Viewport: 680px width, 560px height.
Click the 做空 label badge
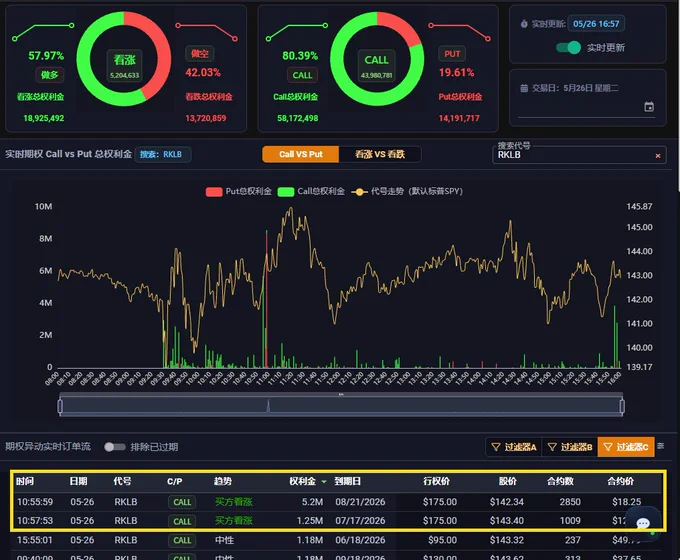pos(199,54)
